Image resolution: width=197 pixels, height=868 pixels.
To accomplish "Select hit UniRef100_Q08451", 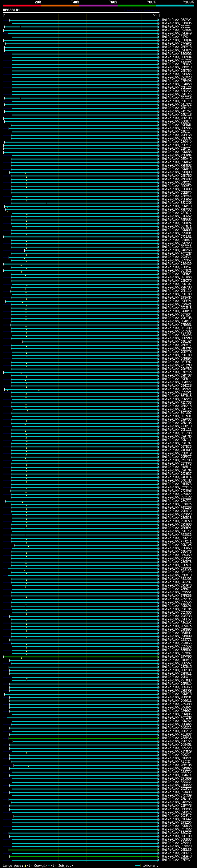I will tap(177, 745).
